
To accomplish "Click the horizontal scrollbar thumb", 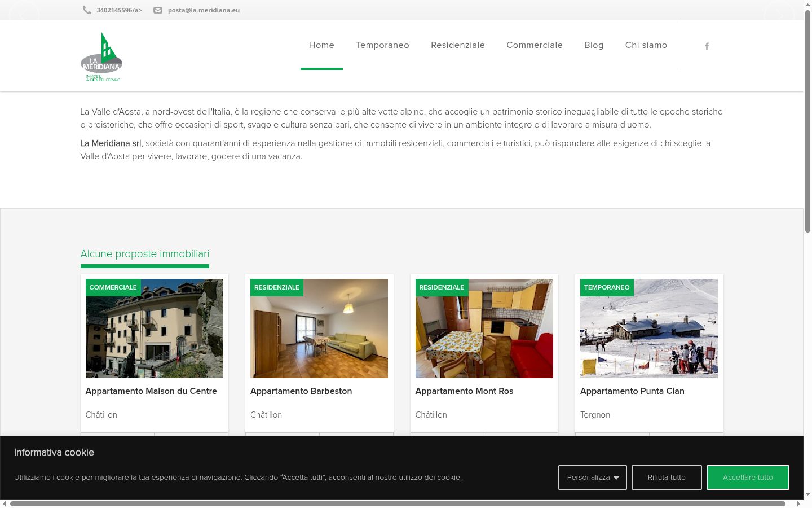I will pos(398,503).
